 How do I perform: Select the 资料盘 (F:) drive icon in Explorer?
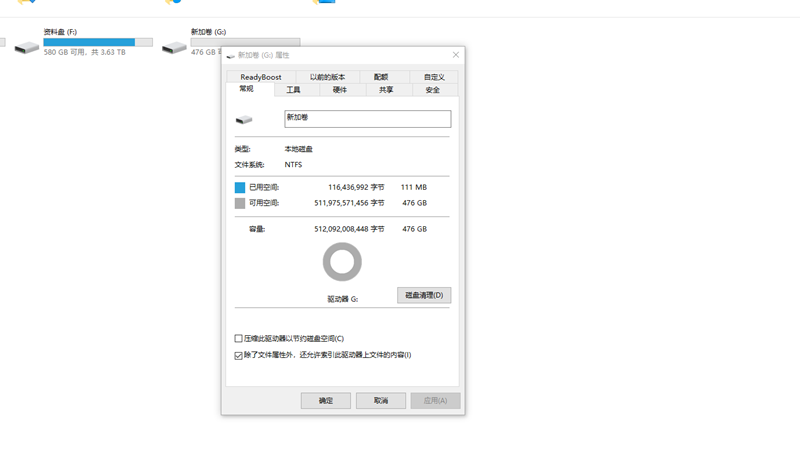tap(27, 48)
